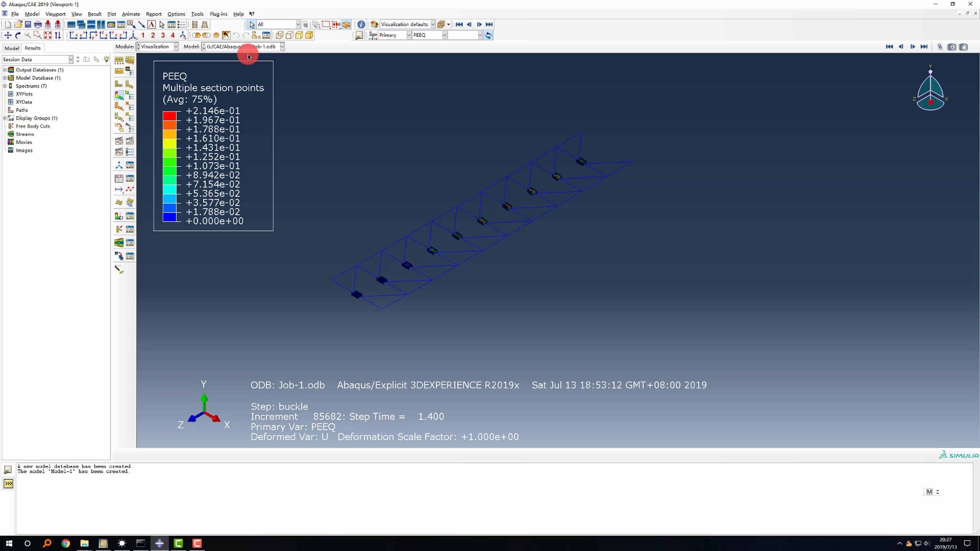Image resolution: width=980 pixels, height=551 pixels.
Task: Open the Module Visualization dropdown
Action: tap(176, 47)
